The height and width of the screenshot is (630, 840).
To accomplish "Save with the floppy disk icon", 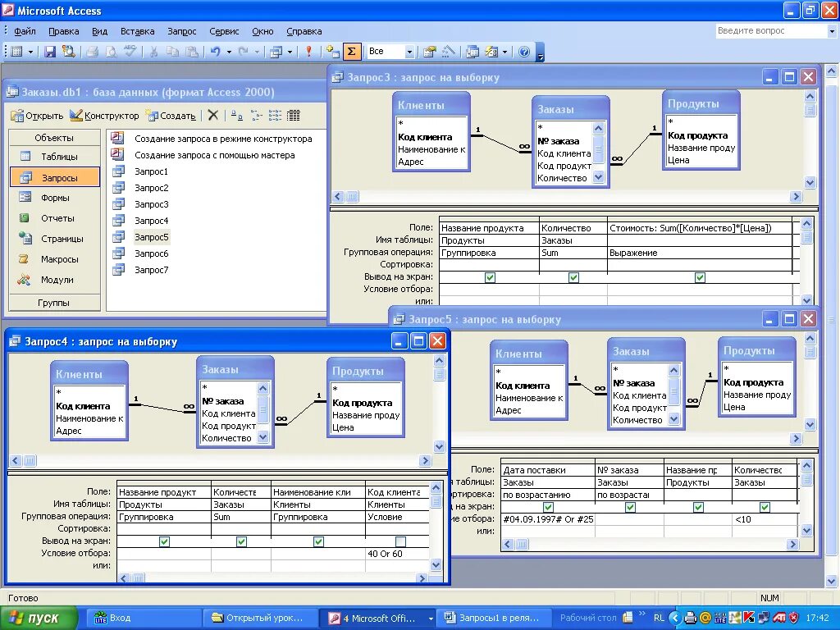I will [50, 52].
